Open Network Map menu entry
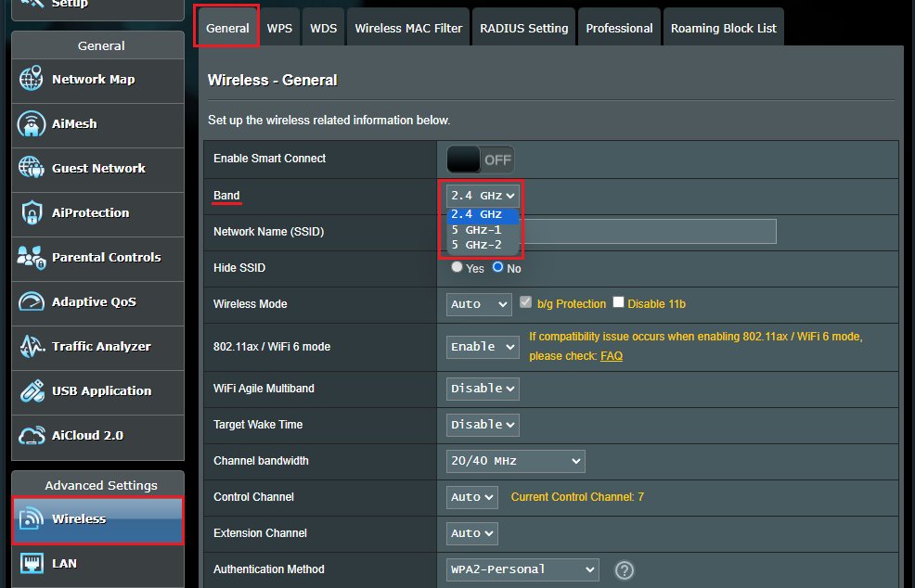915x588 pixels. pyautogui.click(x=98, y=81)
